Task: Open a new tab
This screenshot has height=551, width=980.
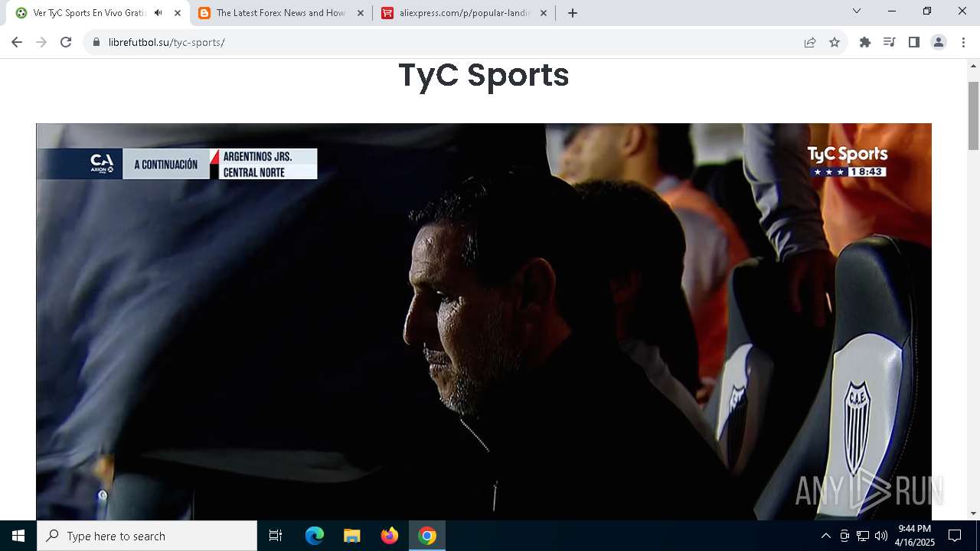Action: pyautogui.click(x=573, y=13)
